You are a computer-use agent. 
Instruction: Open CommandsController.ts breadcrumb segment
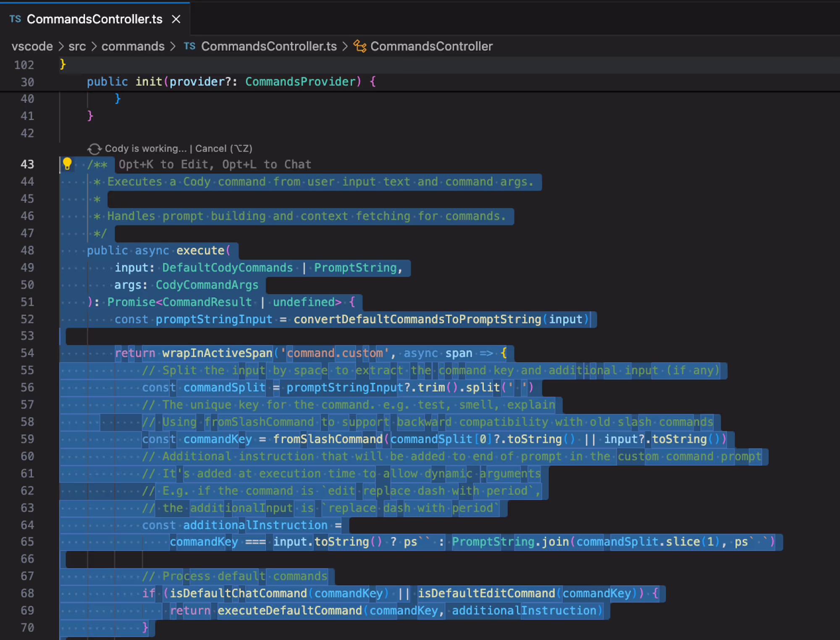tap(269, 46)
